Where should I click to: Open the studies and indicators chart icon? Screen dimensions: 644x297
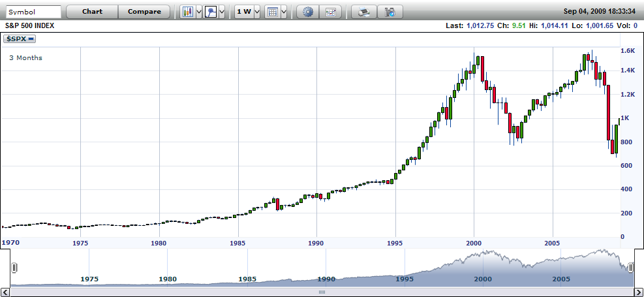330,12
